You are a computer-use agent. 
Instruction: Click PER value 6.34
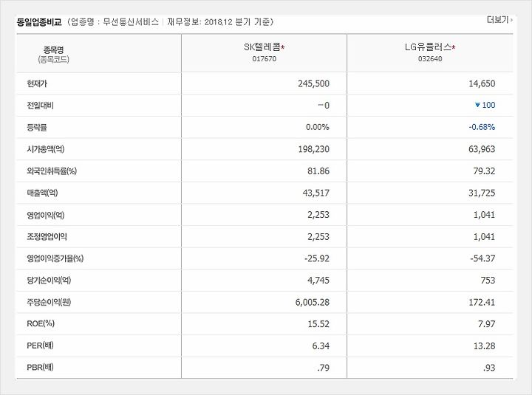tap(321, 346)
